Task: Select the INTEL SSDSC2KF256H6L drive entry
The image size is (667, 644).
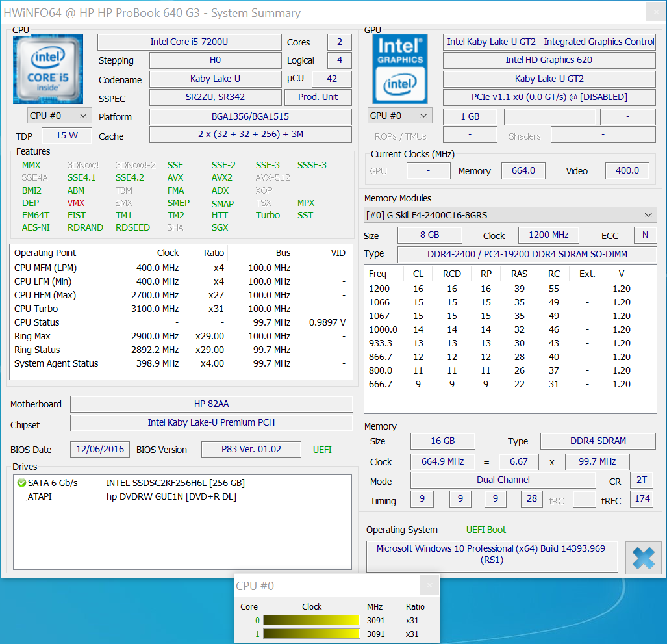Action: (175, 483)
